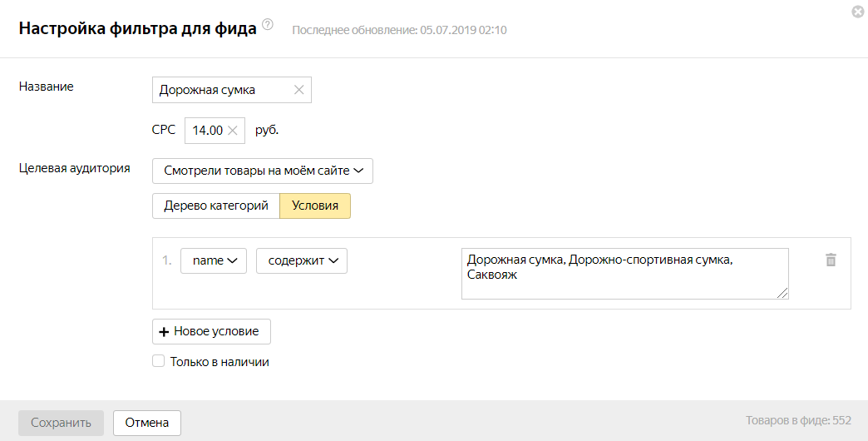Click the condition values text area
The height and width of the screenshot is (441, 868).
pyautogui.click(x=624, y=273)
